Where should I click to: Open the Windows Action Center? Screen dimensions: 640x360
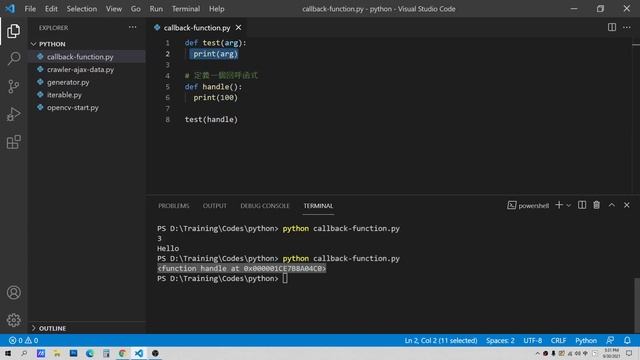629,353
